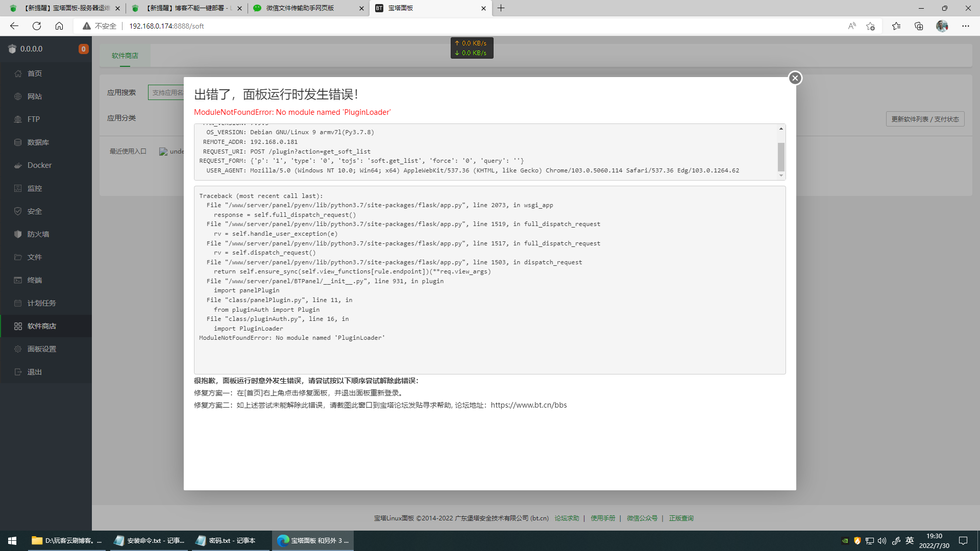Click the 防火墙 firewall icon in sidebar
The image size is (980, 551).
point(18,234)
